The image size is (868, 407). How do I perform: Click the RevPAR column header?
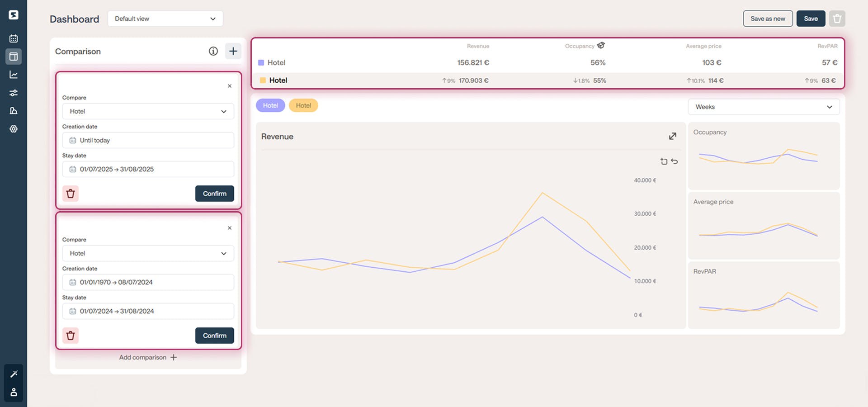click(827, 46)
